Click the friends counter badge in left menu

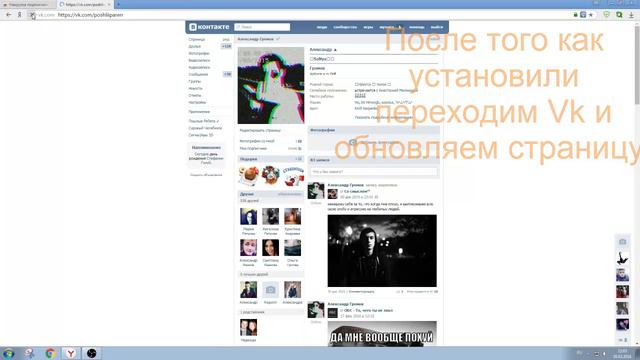(x=227, y=47)
